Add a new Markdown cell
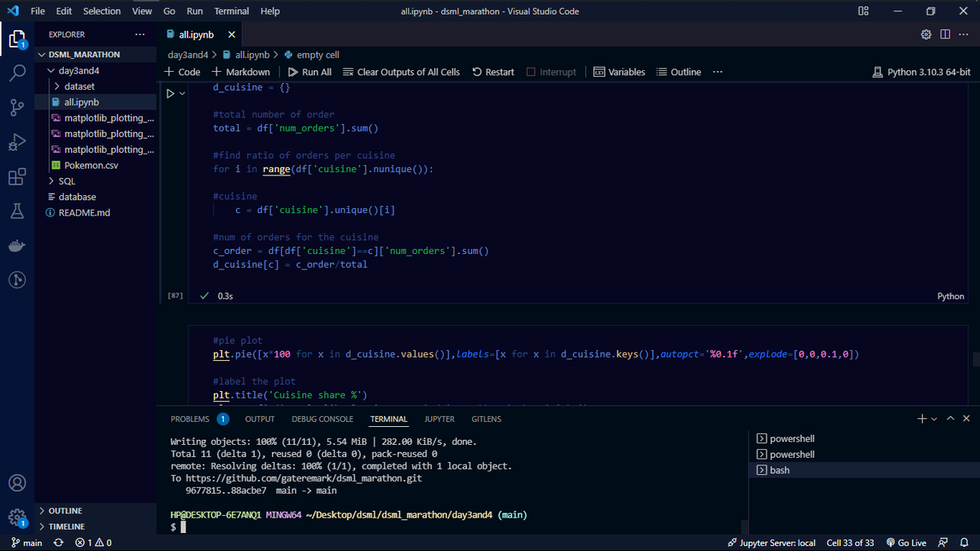 coord(240,72)
